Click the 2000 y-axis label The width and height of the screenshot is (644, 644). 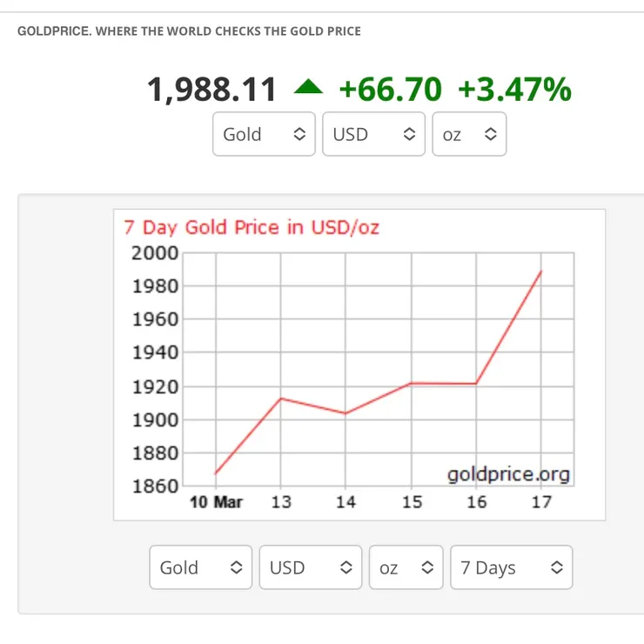pos(155,253)
